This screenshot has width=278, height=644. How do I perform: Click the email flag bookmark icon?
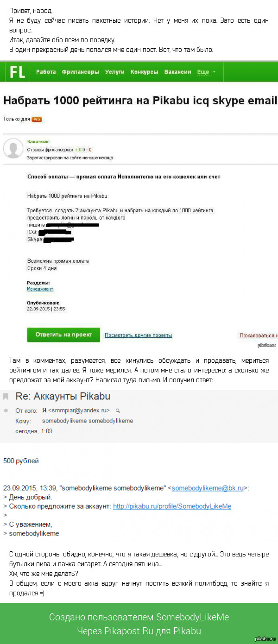pyautogui.click(x=6, y=397)
